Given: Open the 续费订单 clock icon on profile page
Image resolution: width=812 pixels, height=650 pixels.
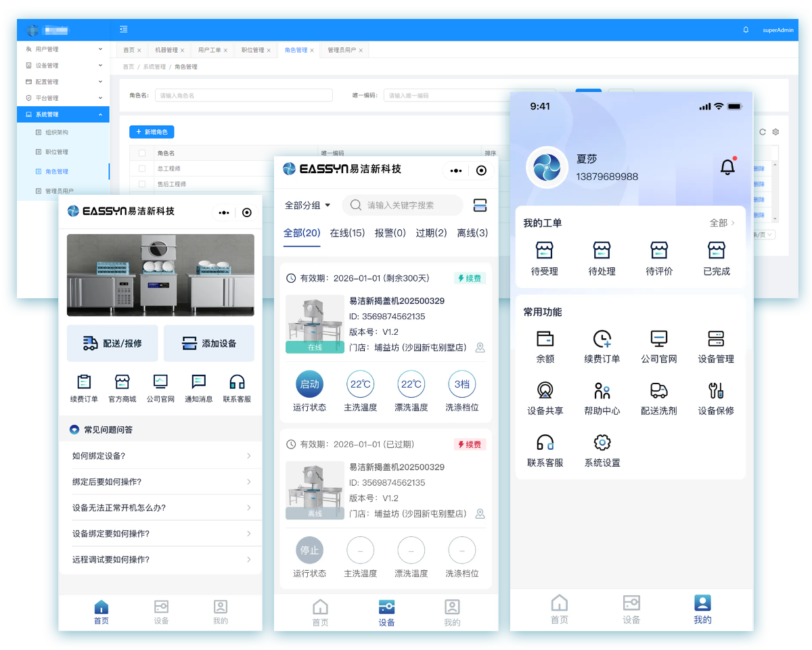Looking at the screenshot, I should tap(602, 339).
